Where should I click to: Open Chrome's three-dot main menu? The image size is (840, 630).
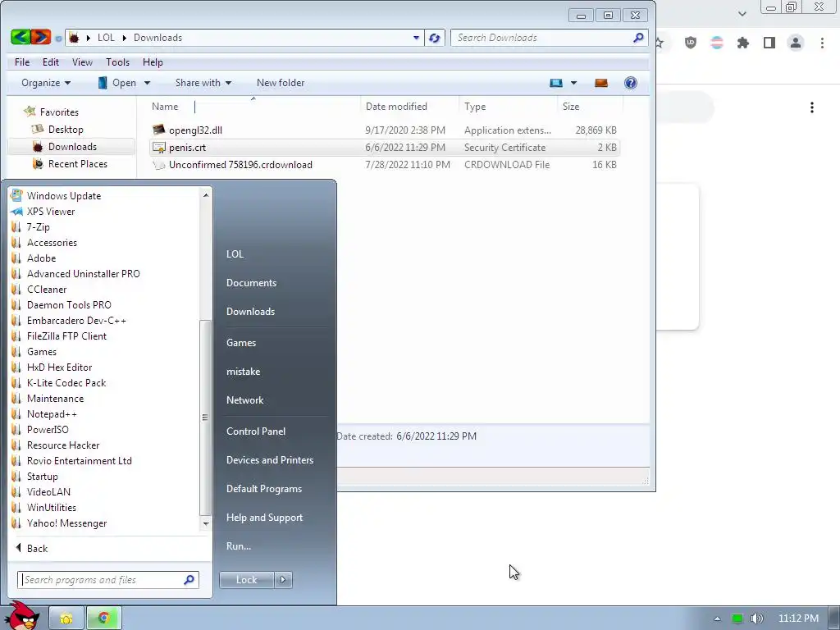click(822, 43)
